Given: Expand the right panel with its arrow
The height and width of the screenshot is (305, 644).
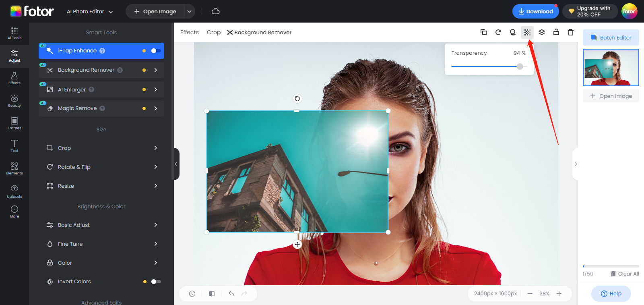Looking at the screenshot, I should tap(576, 164).
